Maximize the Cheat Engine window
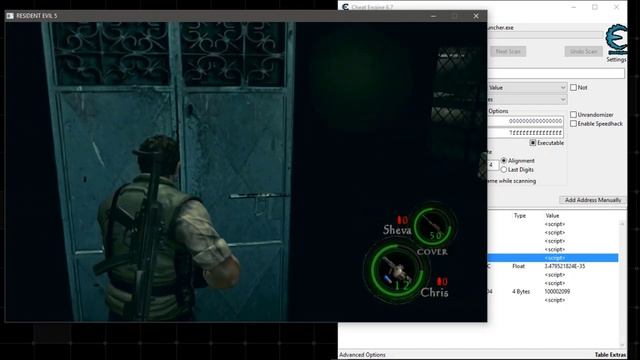The image size is (640, 360). [x=595, y=7]
